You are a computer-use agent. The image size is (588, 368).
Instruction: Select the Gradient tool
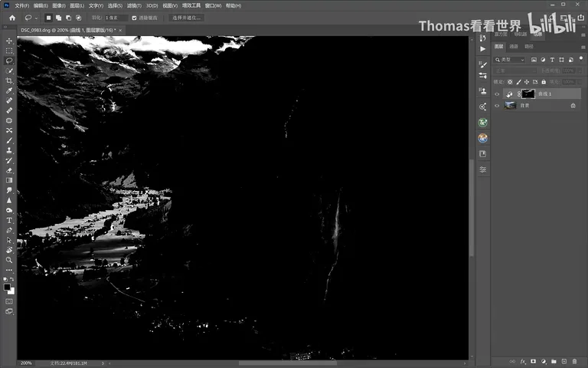pos(9,180)
